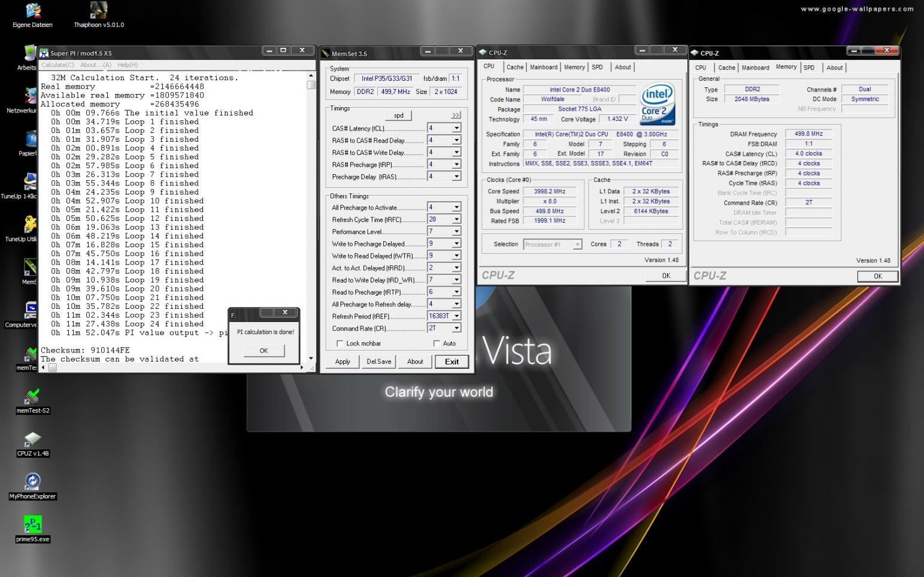Switch to SPD tab in CPU-Z Memory window

[809, 68]
